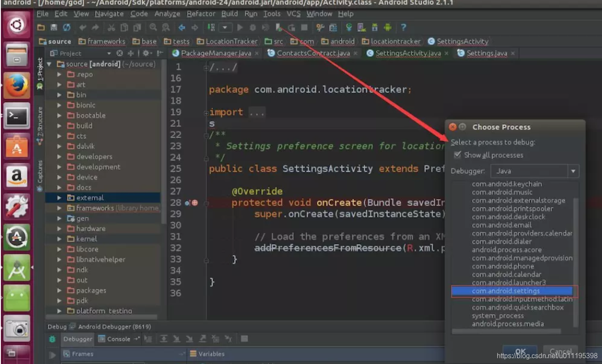The height and width of the screenshot is (364, 602).
Task: Open the Project view selector dropdown
Action: click(x=109, y=53)
